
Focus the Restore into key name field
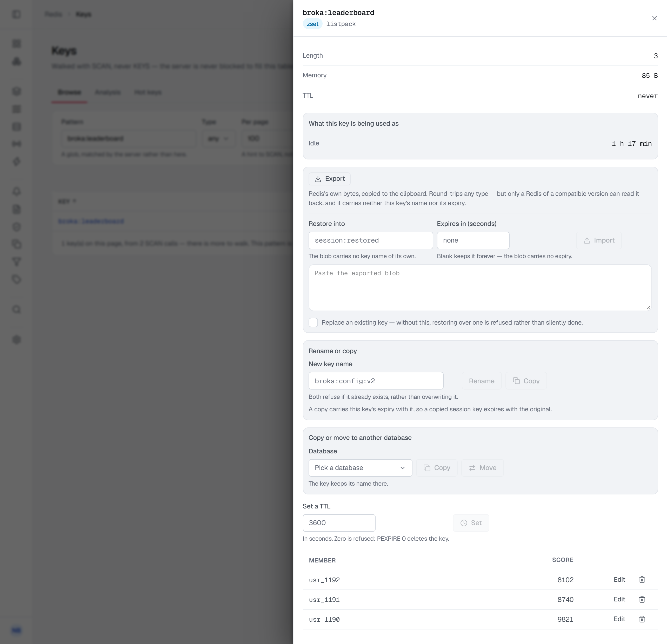pyautogui.click(x=371, y=240)
